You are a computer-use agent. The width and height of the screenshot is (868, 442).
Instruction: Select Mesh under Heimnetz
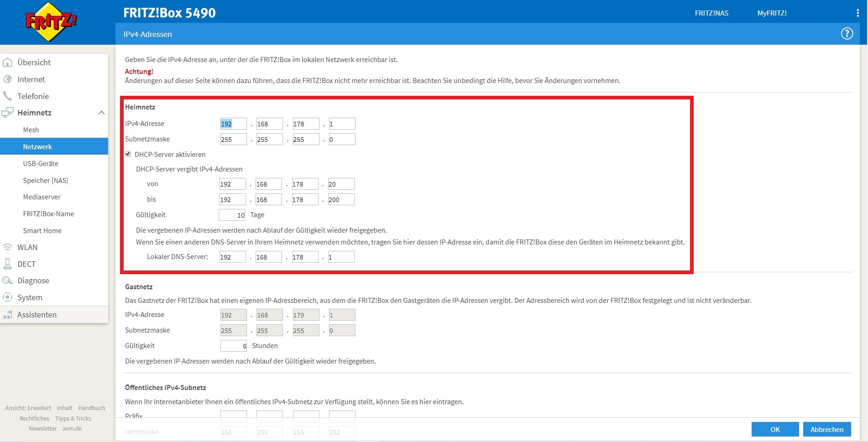[31, 130]
